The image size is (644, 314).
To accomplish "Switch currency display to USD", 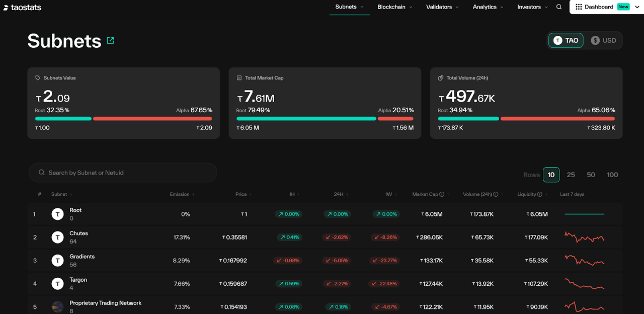I will [x=603, y=40].
